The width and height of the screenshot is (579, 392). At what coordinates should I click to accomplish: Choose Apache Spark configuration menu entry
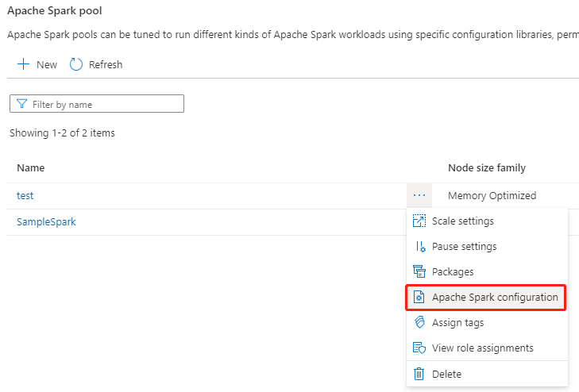[x=494, y=298]
